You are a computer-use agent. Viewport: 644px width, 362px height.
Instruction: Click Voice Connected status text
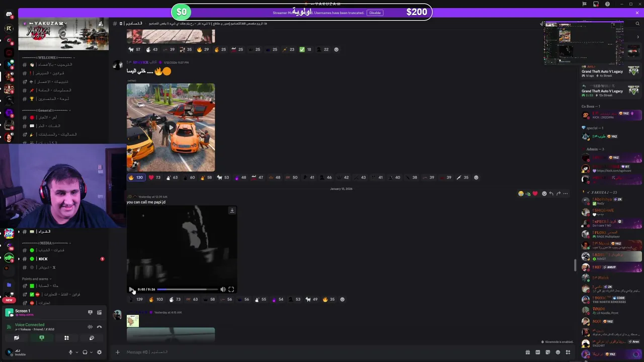pos(29,325)
